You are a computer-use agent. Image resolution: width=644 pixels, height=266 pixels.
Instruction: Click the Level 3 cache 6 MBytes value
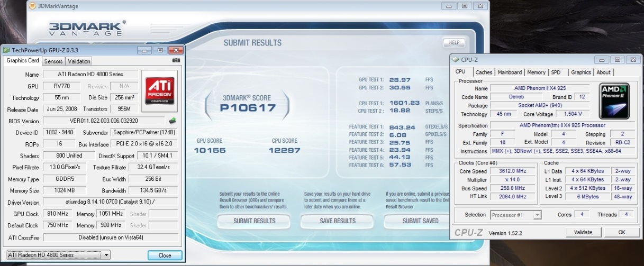(588, 197)
